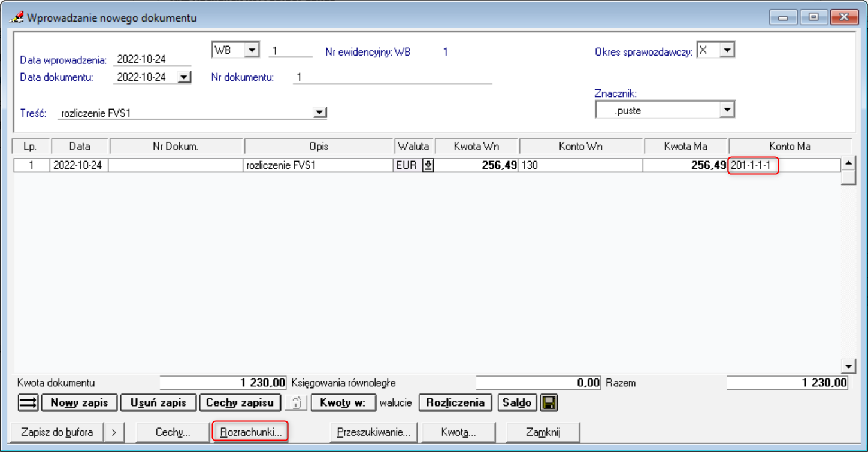868x452 pixels.
Task: Click Zapisz do bufora
Action: 57,432
